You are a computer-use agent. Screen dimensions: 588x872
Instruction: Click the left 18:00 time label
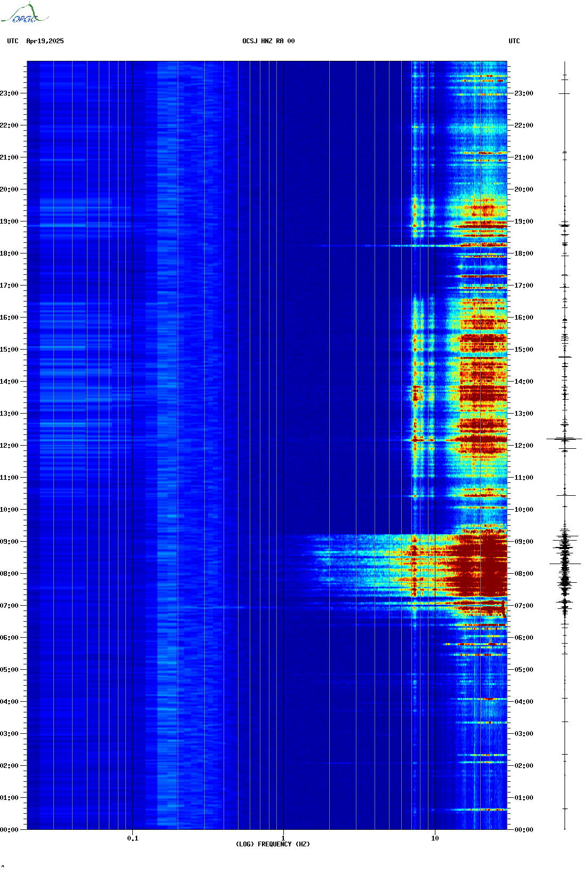[x=9, y=253]
